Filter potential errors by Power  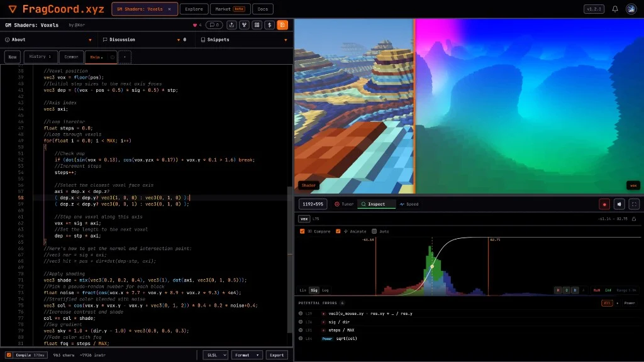629,304
